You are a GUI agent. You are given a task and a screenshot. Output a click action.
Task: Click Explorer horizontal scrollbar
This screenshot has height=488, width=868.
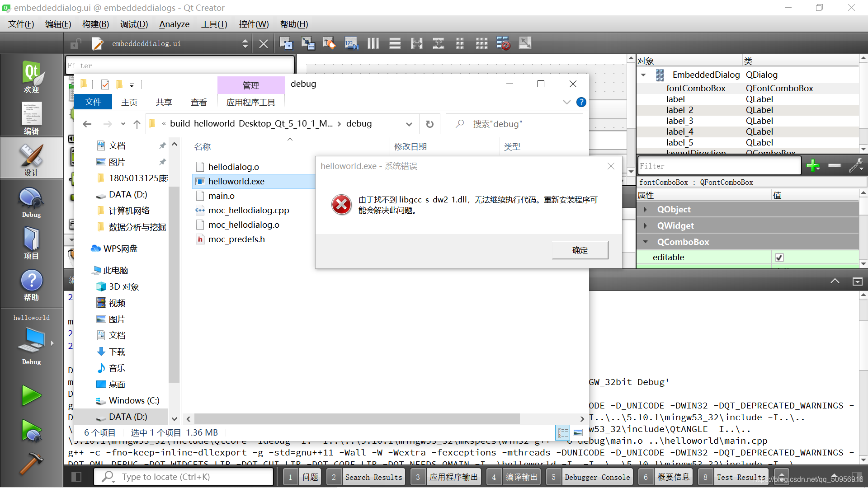pyautogui.click(x=357, y=419)
